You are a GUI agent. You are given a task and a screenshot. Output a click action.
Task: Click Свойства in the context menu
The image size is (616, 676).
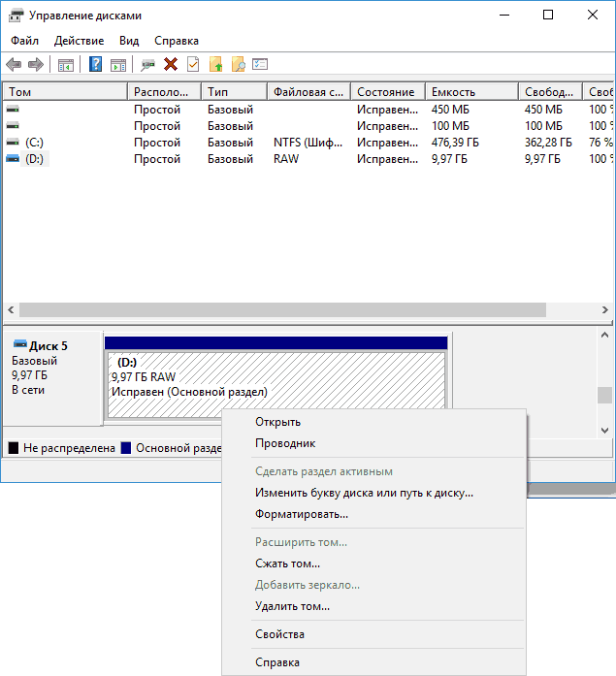pos(279,634)
